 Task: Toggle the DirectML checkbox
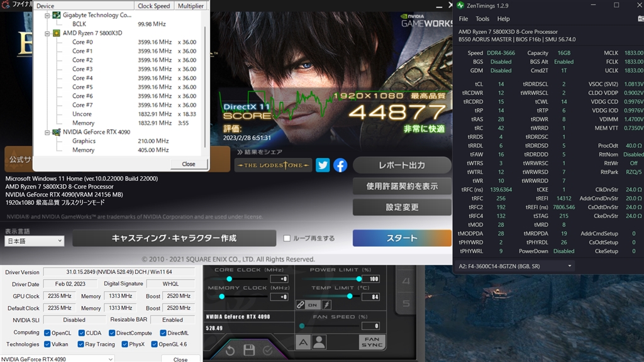click(163, 333)
